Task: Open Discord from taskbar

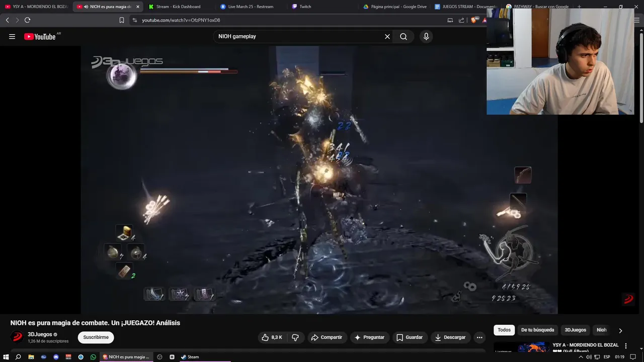Action: pos(56,357)
